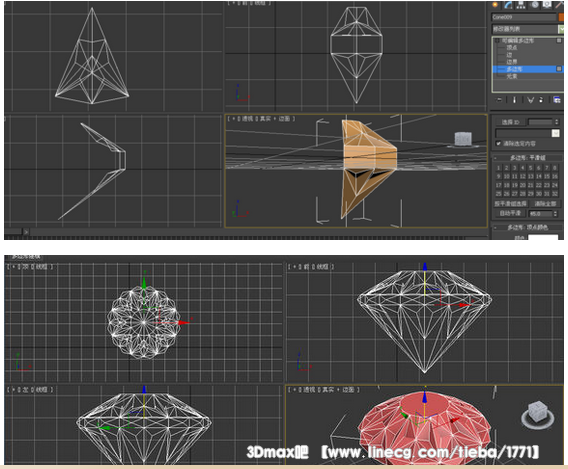This screenshot has height=469, width=568.
Task: Toggle smoothing group 1
Action: tap(499, 168)
